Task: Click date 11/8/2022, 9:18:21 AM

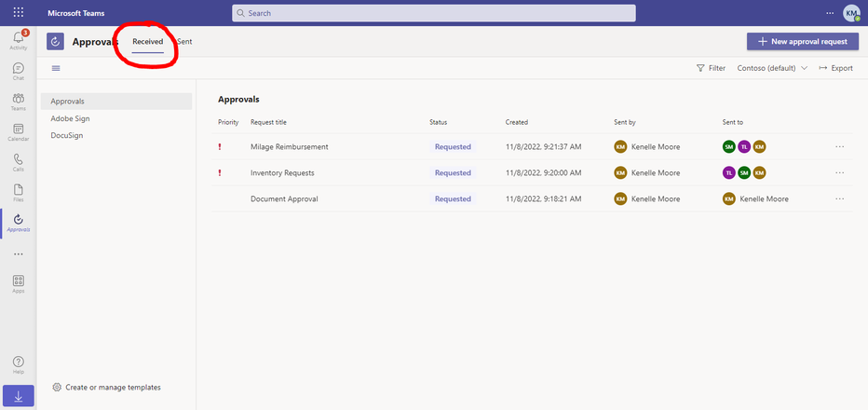Action: pyautogui.click(x=543, y=198)
